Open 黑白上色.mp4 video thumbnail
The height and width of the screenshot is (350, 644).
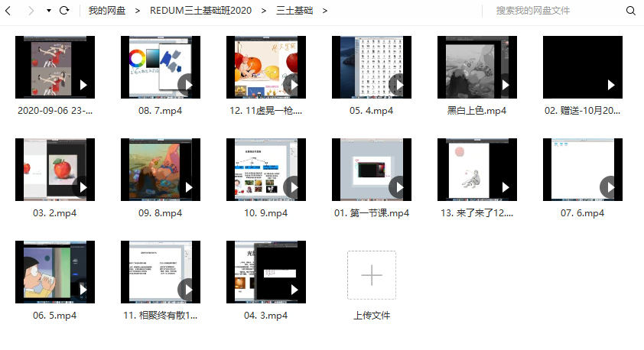click(477, 66)
